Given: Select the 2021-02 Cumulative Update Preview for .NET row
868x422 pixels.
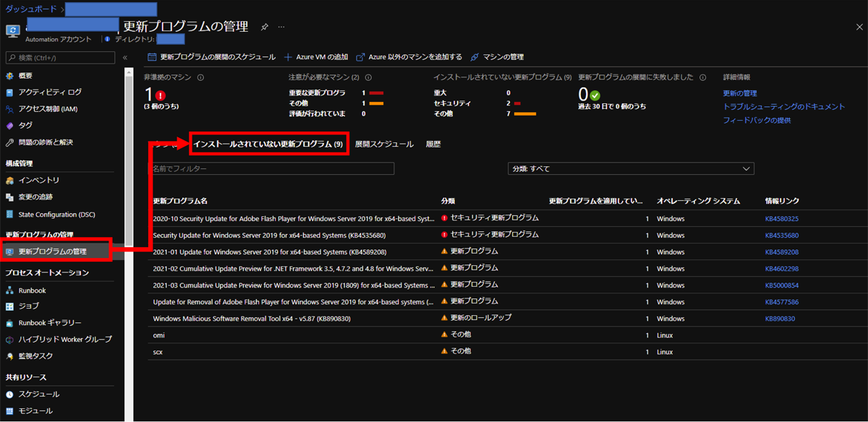Looking at the screenshot, I should 506,268.
